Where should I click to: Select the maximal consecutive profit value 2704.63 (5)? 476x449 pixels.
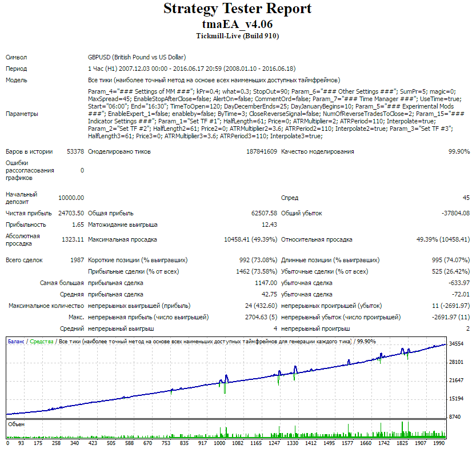pyautogui.click(x=261, y=318)
